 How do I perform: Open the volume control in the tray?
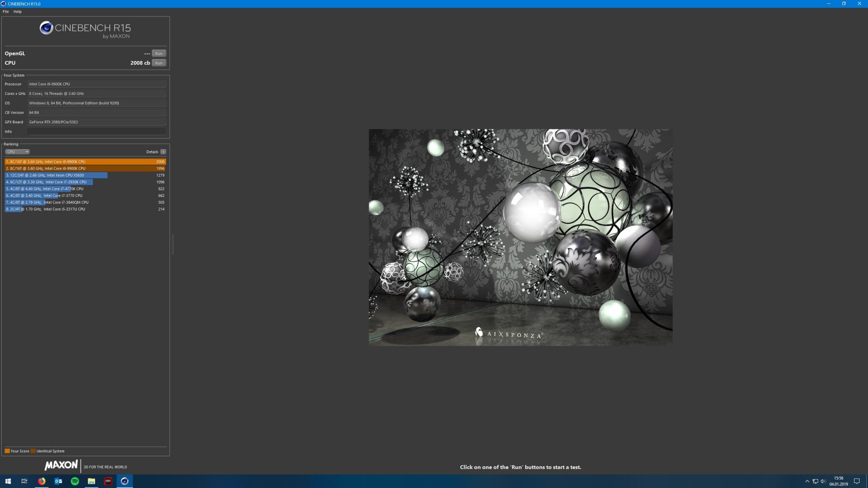click(x=823, y=481)
